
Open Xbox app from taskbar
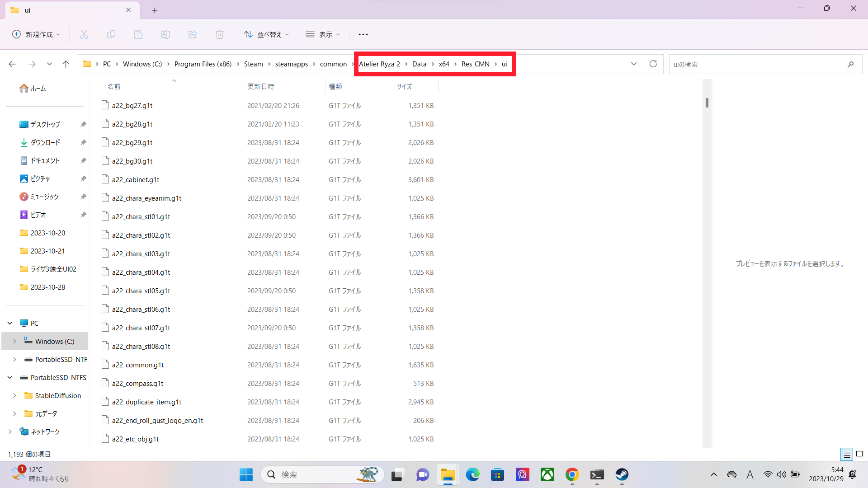(x=547, y=474)
